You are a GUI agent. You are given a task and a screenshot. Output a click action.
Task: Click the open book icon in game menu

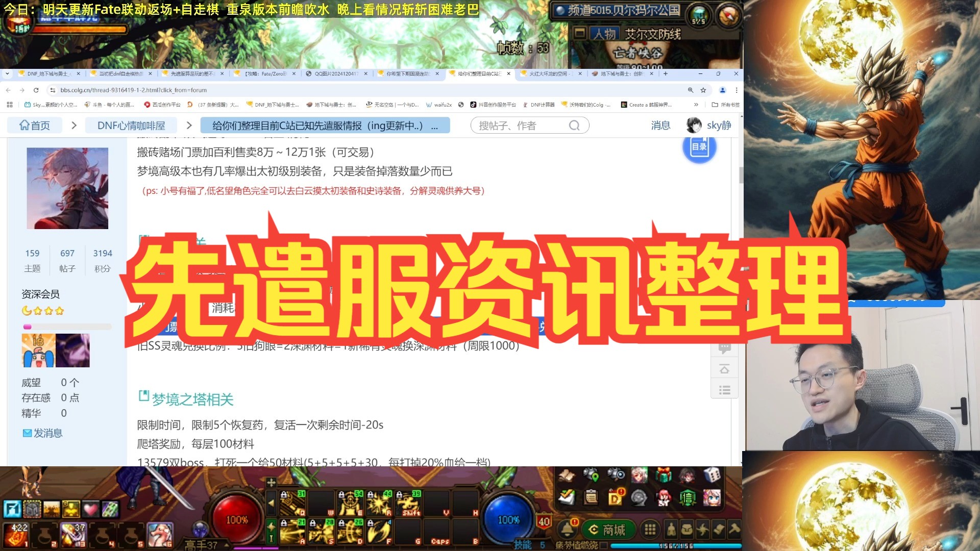(x=566, y=475)
